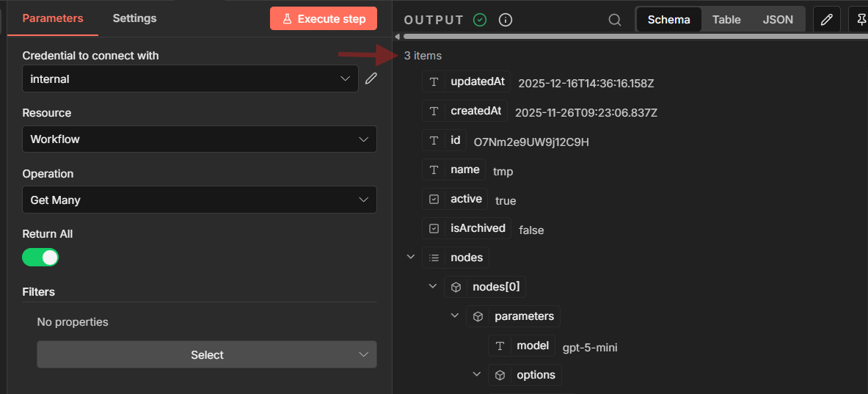Viewport: 868px width, 394px height.
Task: Click the horizontal scrollbar in output
Action: [631, 36]
